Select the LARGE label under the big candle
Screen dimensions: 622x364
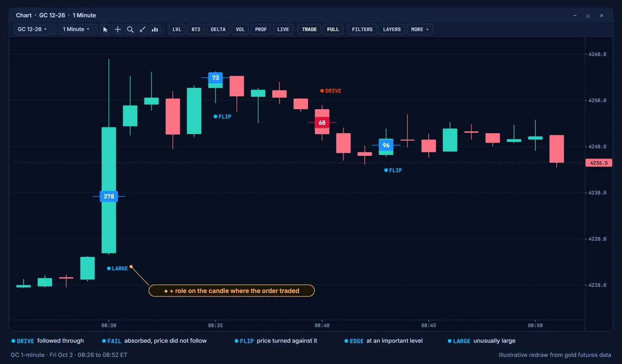pyautogui.click(x=117, y=269)
